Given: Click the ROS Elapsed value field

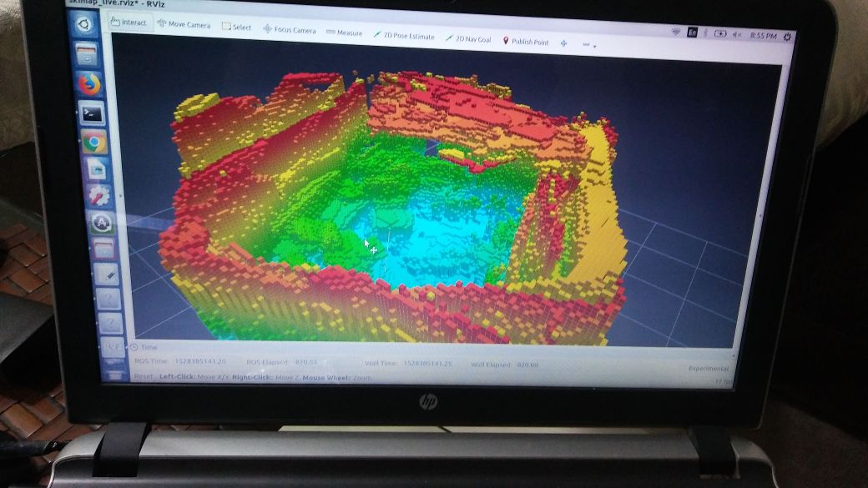Looking at the screenshot, I should pos(306,362).
